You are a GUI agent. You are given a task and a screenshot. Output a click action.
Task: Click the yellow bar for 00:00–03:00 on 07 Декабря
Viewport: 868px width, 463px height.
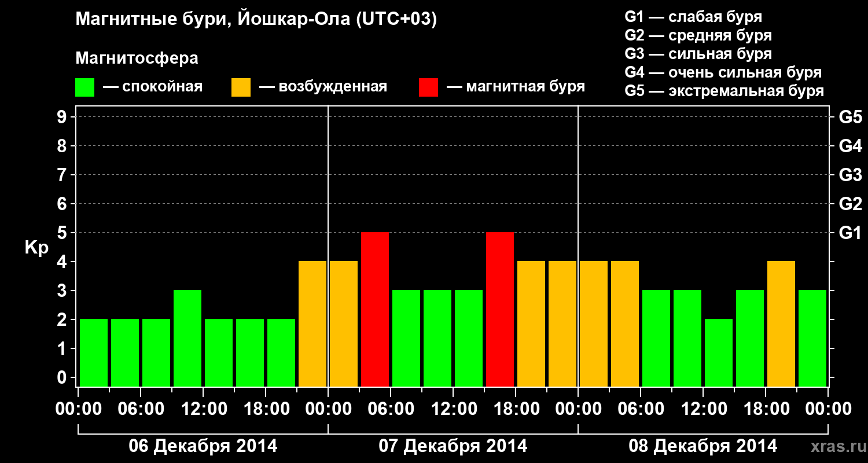coord(344,324)
